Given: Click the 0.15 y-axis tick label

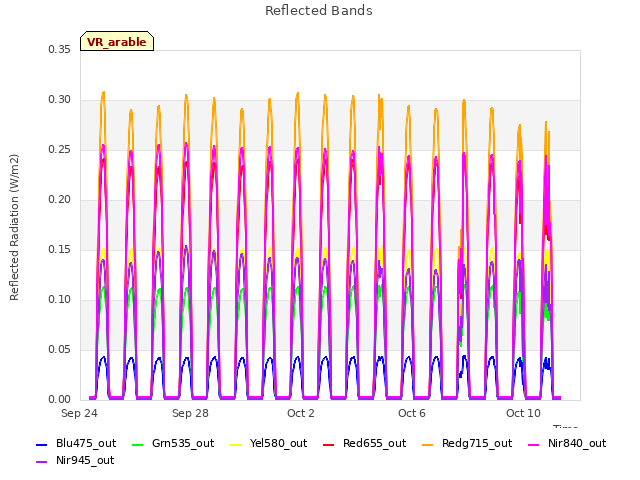Looking at the screenshot, I should (x=60, y=249).
